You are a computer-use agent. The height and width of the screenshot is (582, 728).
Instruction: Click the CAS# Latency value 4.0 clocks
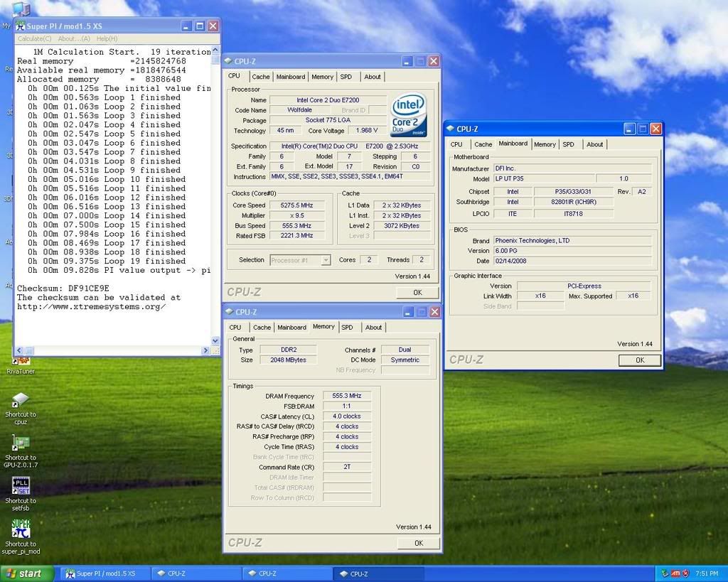click(x=347, y=416)
